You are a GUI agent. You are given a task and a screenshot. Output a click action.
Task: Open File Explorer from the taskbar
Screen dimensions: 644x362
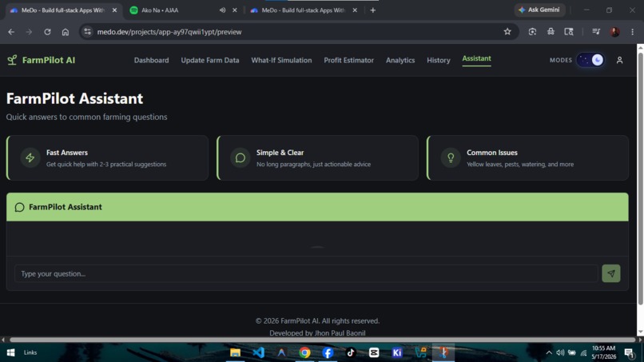[x=235, y=352]
